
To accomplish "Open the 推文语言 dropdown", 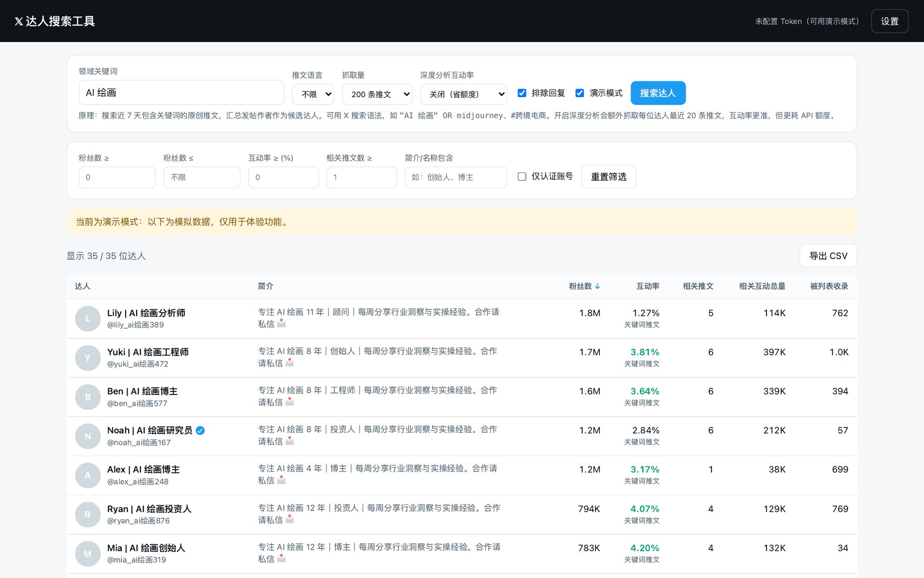I will pos(313,94).
